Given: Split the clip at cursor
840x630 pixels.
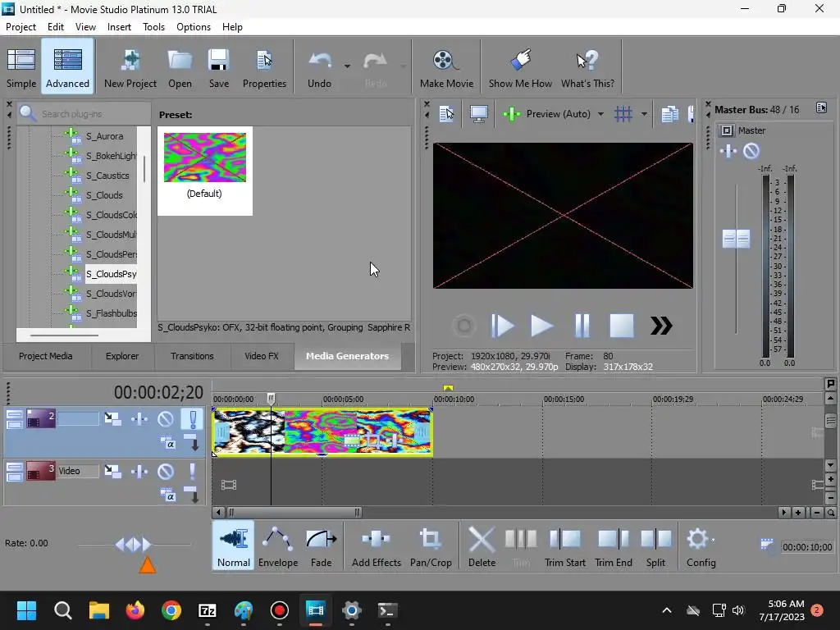Looking at the screenshot, I should pyautogui.click(x=655, y=546).
